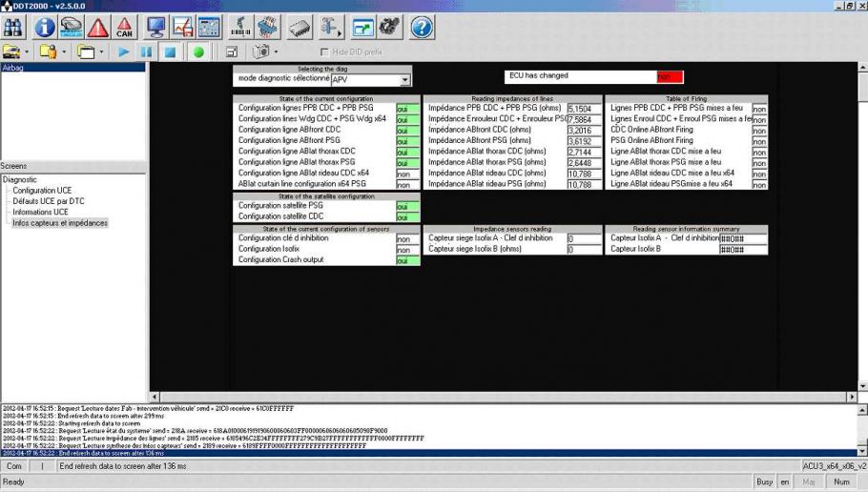
Task: Open the CAN bus warning icon
Action: (124, 28)
